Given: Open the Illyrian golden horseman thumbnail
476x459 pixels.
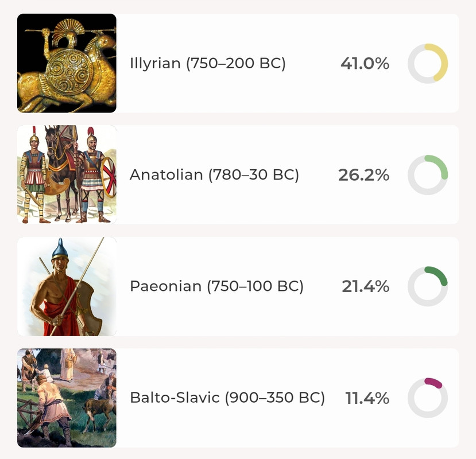Looking at the screenshot, I should click(67, 63).
